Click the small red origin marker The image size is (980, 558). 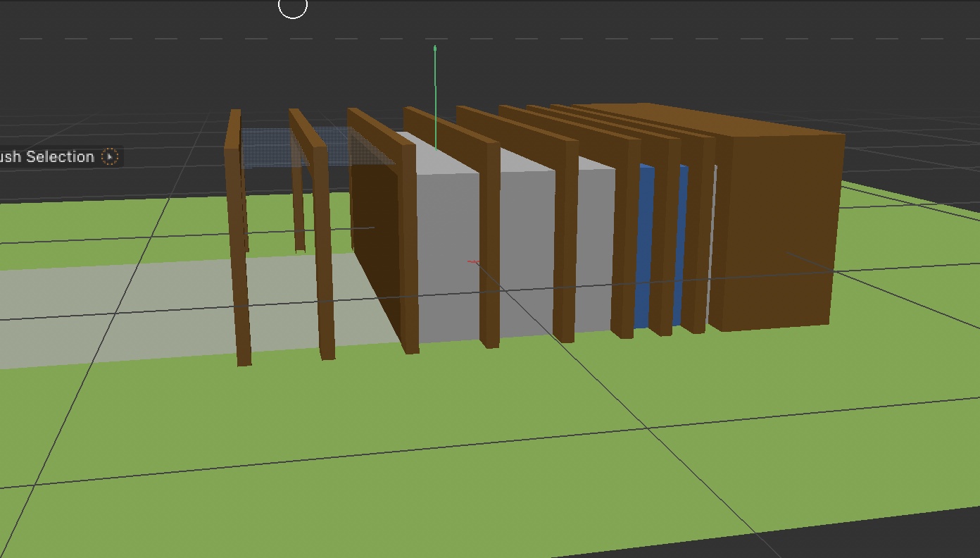[x=473, y=262]
